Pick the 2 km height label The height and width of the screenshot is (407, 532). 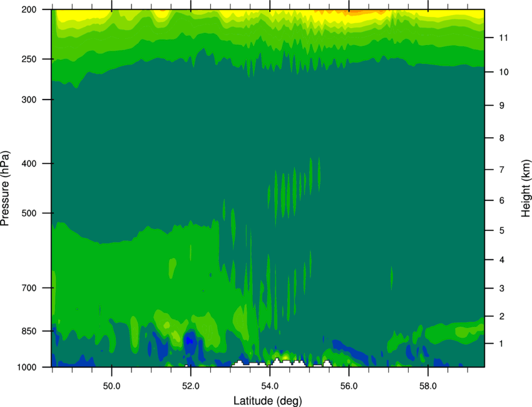502,316
